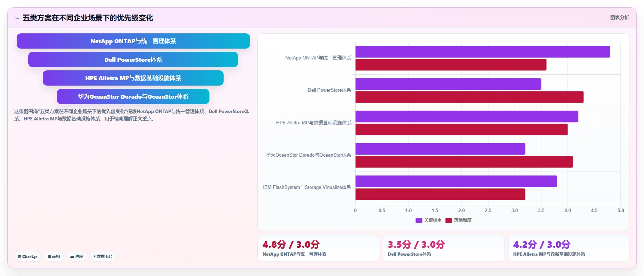Click the 表格 tag chip
The image size is (644, 276).
point(54,256)
